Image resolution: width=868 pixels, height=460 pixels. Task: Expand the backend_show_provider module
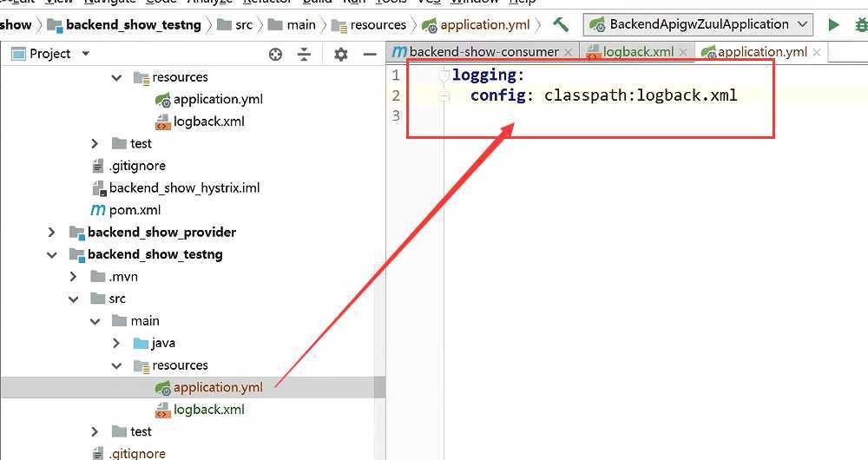point(51,233)
